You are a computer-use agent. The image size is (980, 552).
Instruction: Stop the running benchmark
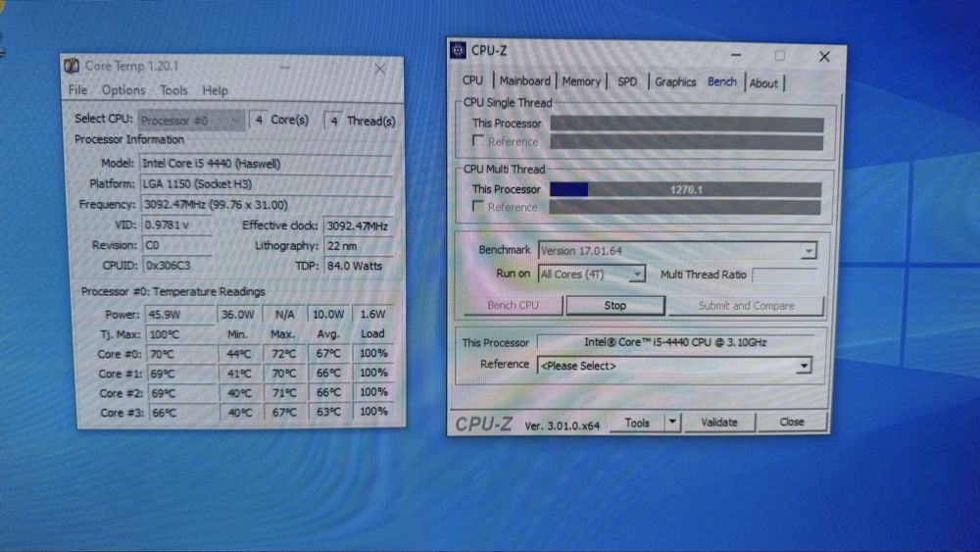[x=615, y=305]
